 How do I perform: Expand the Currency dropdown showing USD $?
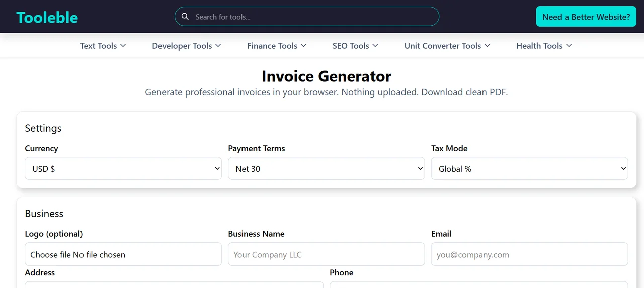point(123,169)
